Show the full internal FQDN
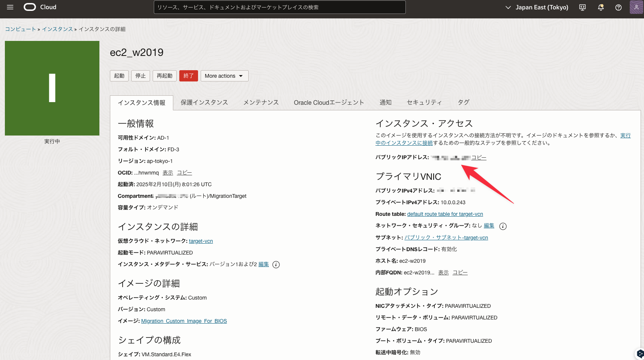Screen dimensions: 644x360 click(x=443, y=273)
